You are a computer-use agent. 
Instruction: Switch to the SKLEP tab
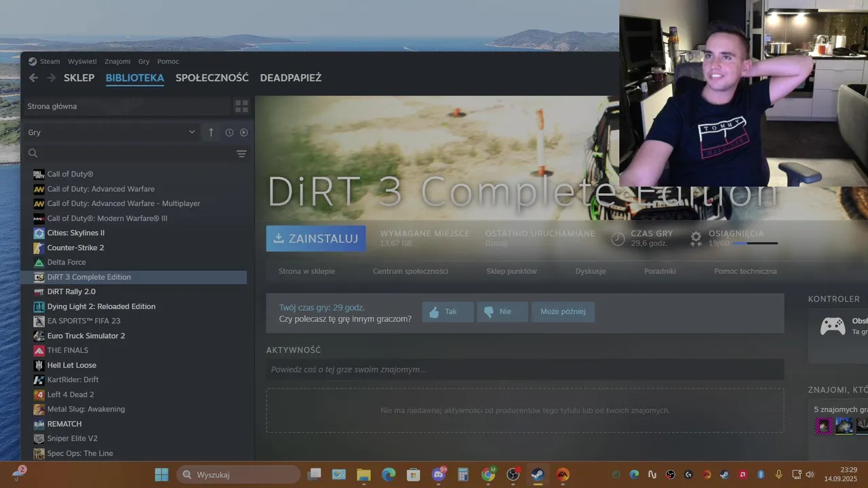[x=79, y=78]
